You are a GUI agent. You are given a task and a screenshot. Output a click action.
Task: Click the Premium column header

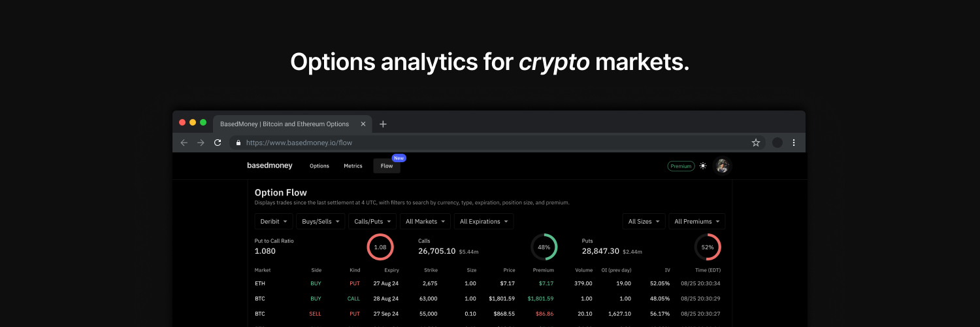coord(543,270)
